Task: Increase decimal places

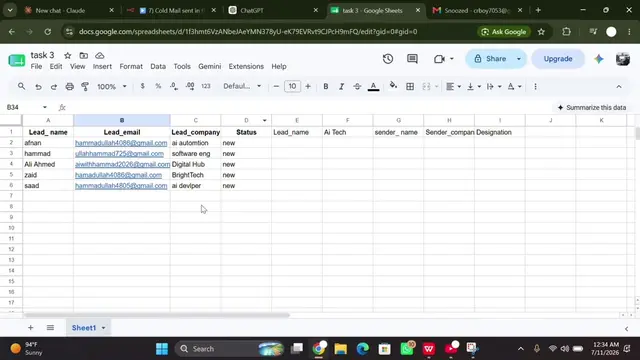Action: coord(190,86)
